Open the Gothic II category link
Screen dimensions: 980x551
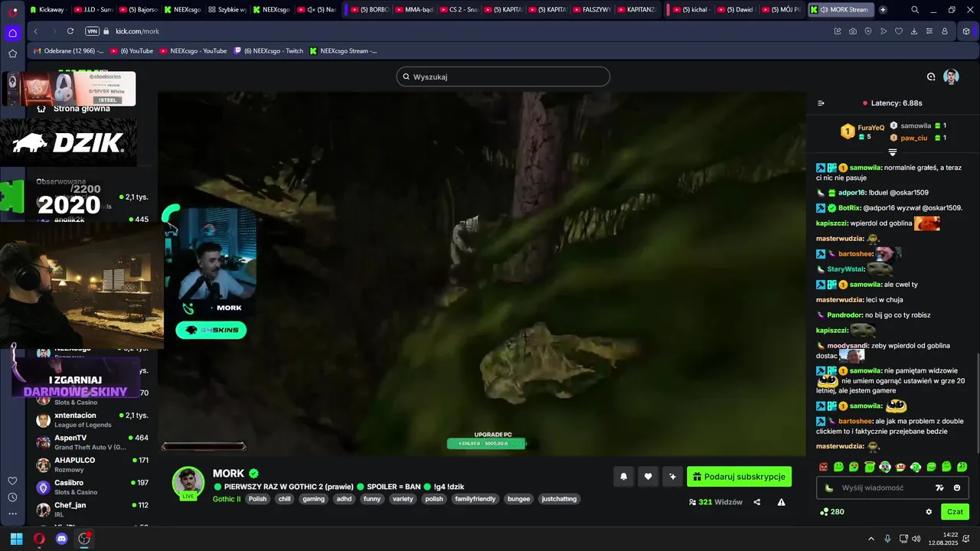(227, 499)
